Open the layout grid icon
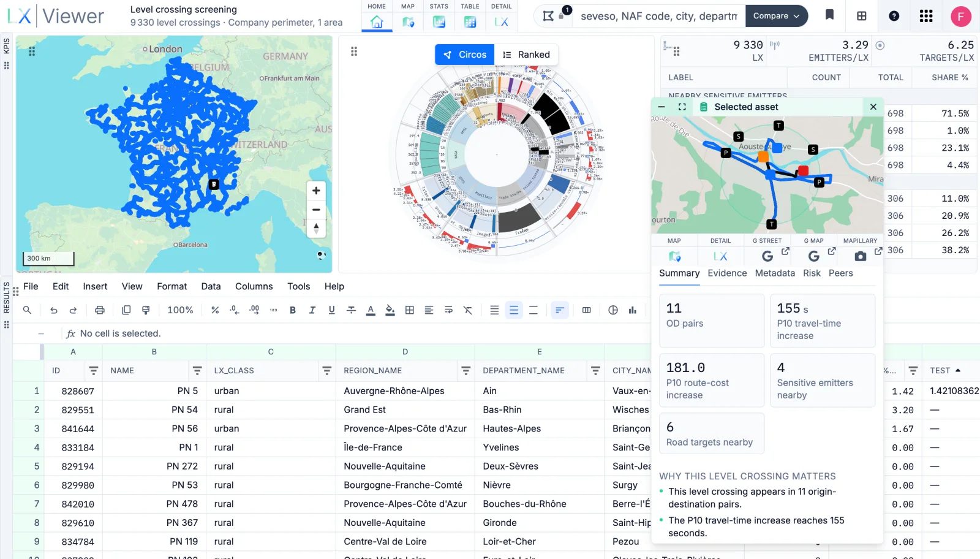The height and width of the screenshot is (559, 980). (x=862, y=16)
